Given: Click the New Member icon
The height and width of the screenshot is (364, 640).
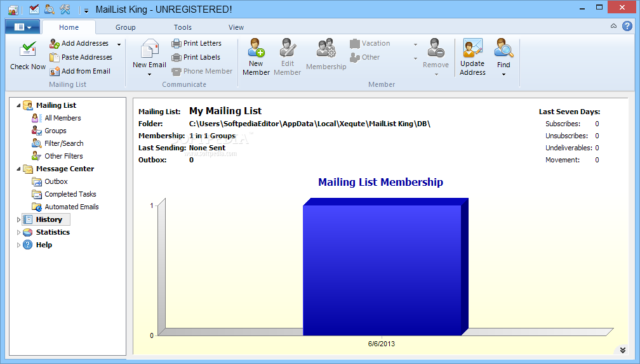Looking at the screenshot, I should tap(257, 48).
